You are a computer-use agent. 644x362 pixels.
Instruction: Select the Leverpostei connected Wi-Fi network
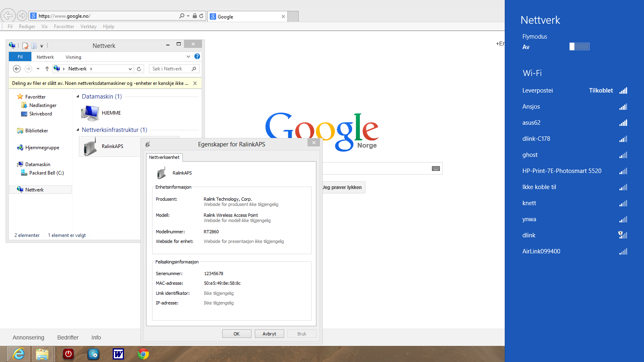coord(575,90)
